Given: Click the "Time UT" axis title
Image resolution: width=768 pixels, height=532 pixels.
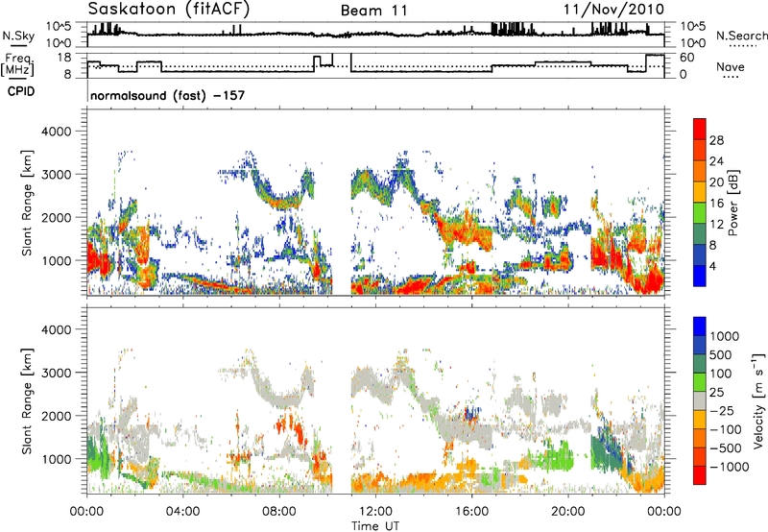Looking at the screenshot, I should tap(375, 526).
